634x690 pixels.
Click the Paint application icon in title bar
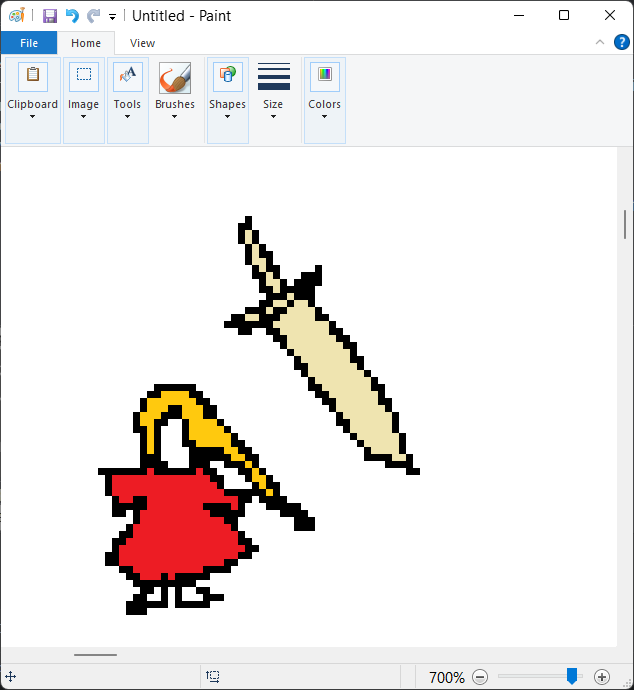pos(17,15)
